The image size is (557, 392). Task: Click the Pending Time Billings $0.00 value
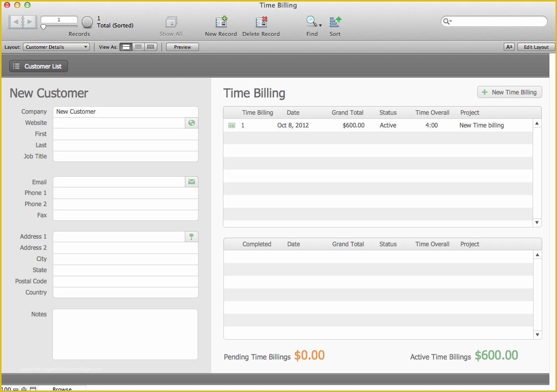tap(309, 355)
